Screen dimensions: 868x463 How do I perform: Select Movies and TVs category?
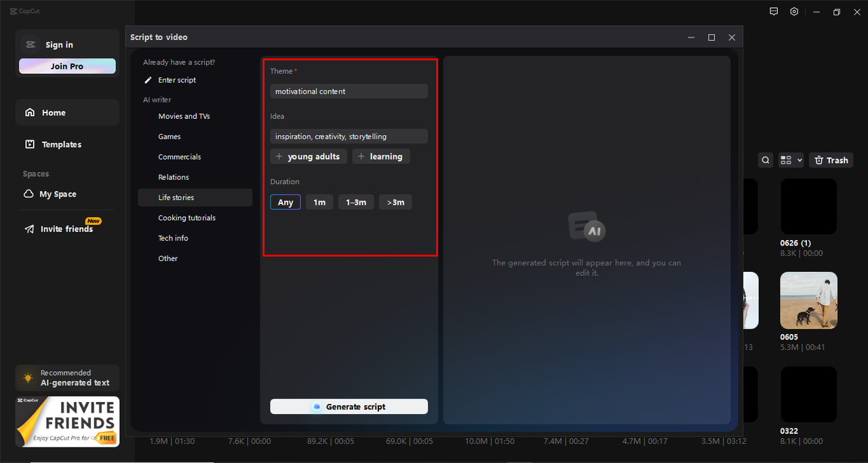195,116
